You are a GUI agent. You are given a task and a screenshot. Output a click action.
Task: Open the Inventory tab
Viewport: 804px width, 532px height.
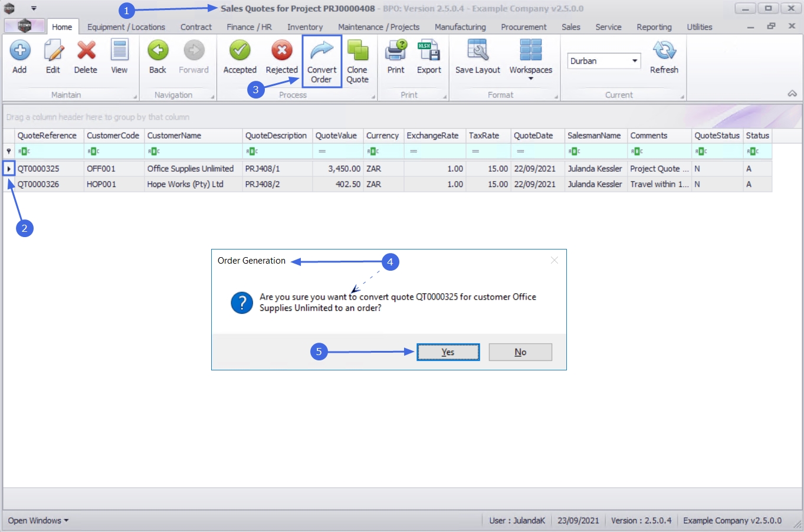click(305, 27)
